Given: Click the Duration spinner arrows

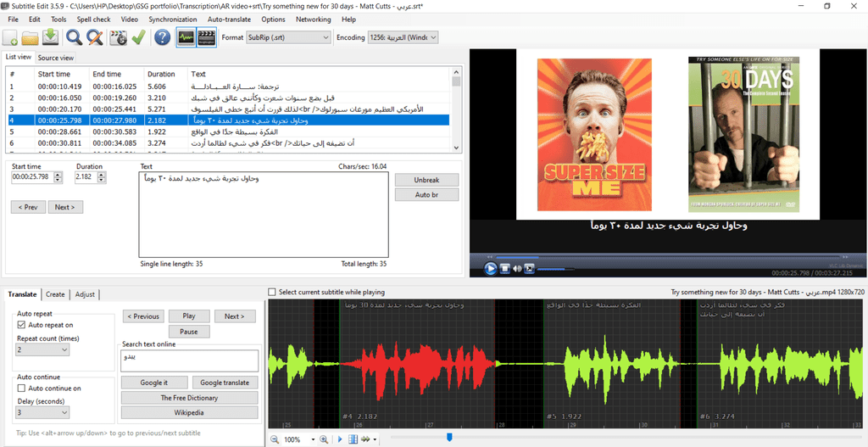Looking at the screenshot, I should click(x=102, y=177).
